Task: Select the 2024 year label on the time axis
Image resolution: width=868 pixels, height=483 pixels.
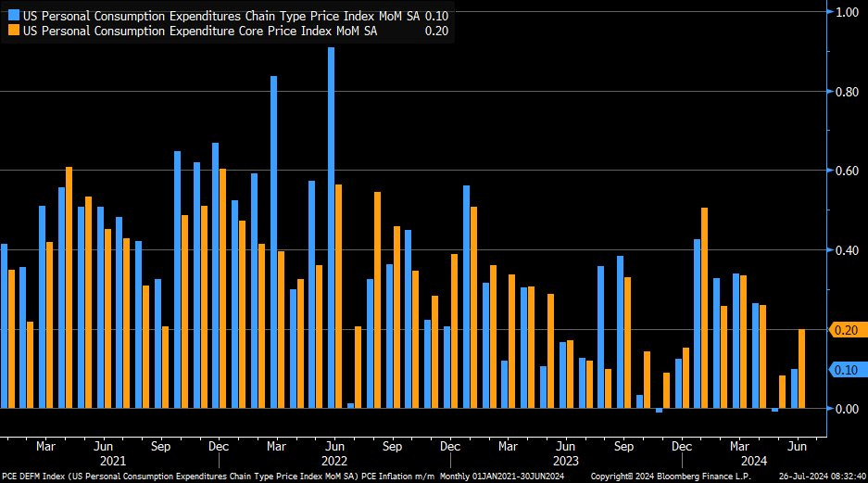Action: pos(754,461)
